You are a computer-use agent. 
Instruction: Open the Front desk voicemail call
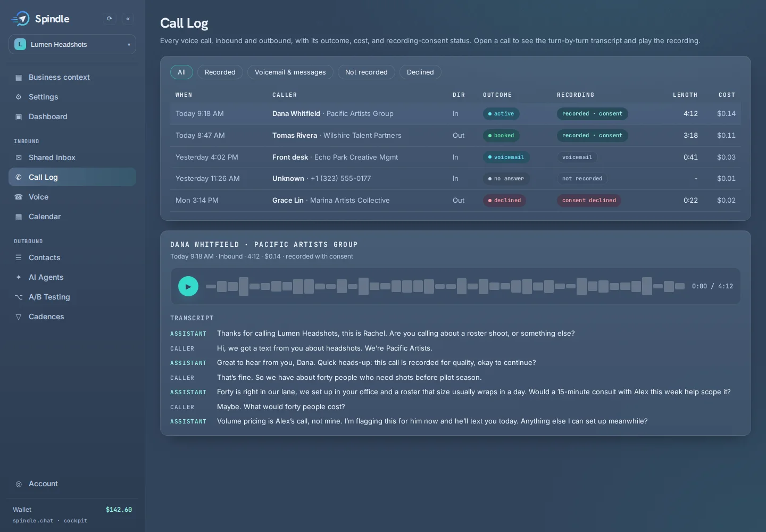coord(455,157)
